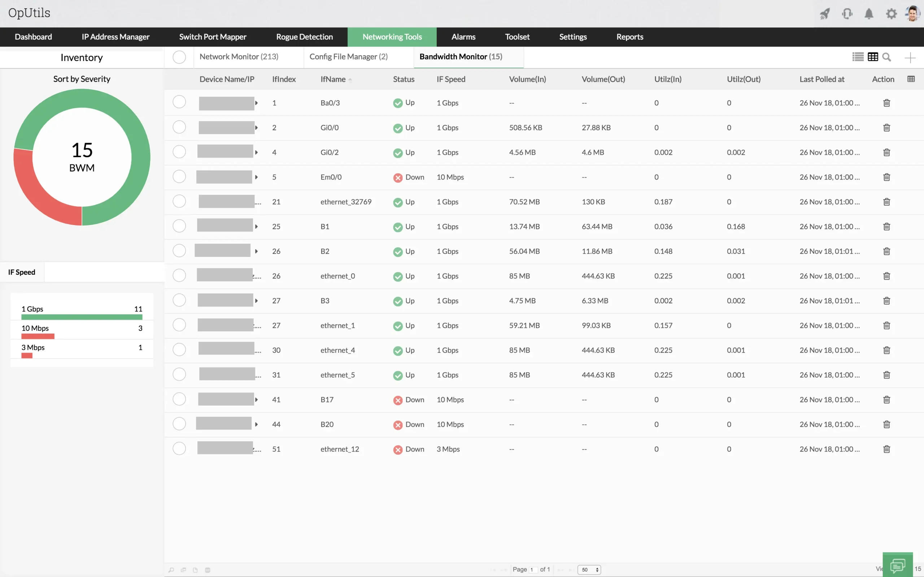Open the Rogue Detection menu
This screenshot has width=924, height=577.
tap(304, 36)
